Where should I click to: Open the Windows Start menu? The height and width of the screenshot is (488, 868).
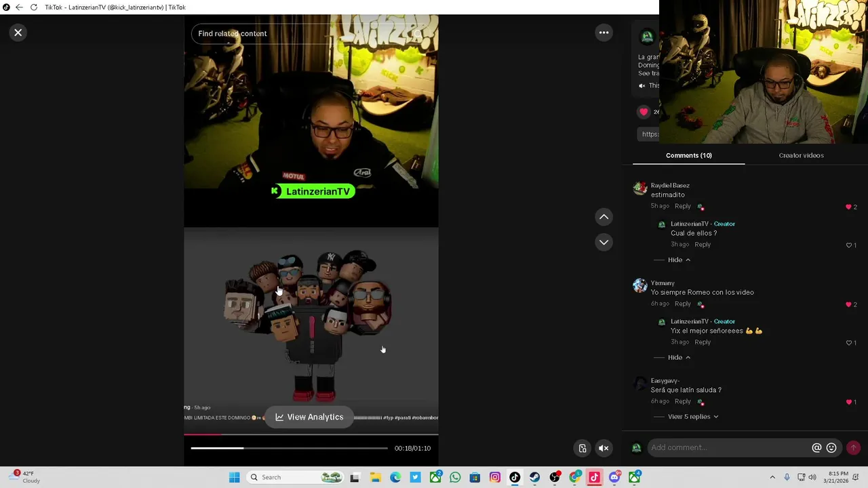click(x=234, y=477)
